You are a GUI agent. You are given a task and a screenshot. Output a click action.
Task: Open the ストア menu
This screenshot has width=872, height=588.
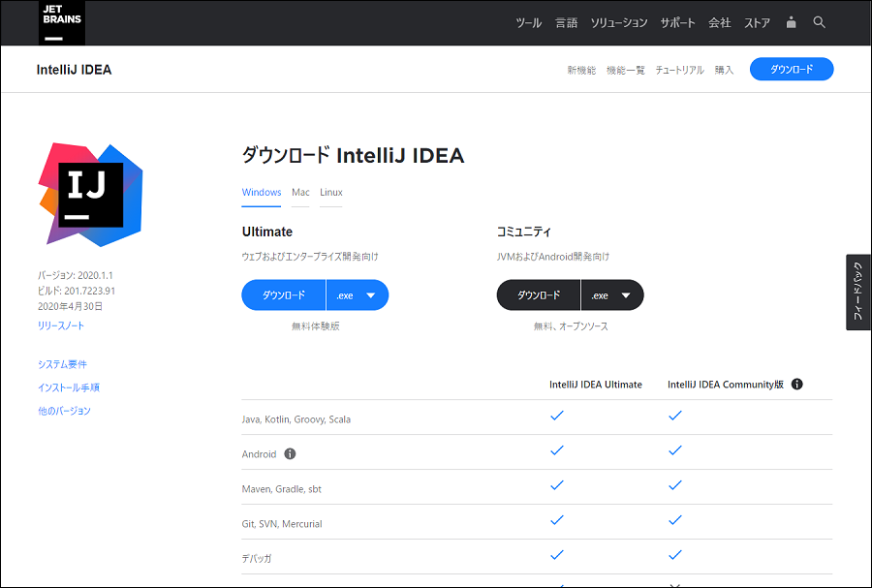pos(757,23)
